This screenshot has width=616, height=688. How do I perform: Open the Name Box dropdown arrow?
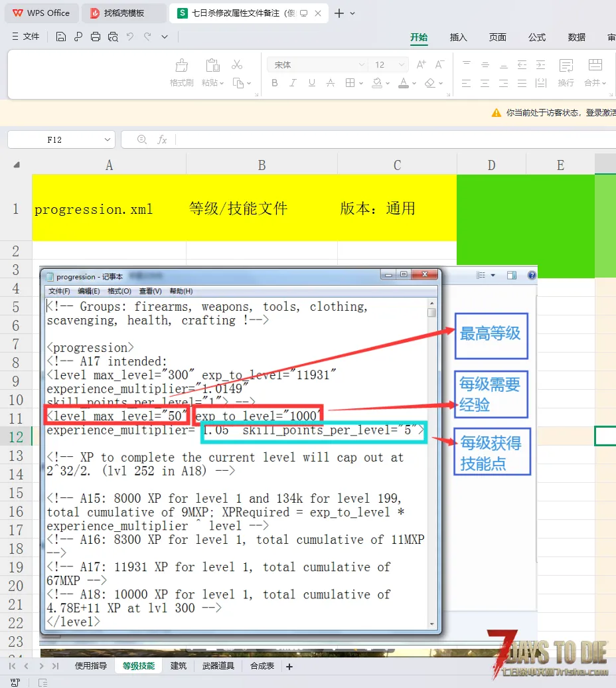click(108, 139)
